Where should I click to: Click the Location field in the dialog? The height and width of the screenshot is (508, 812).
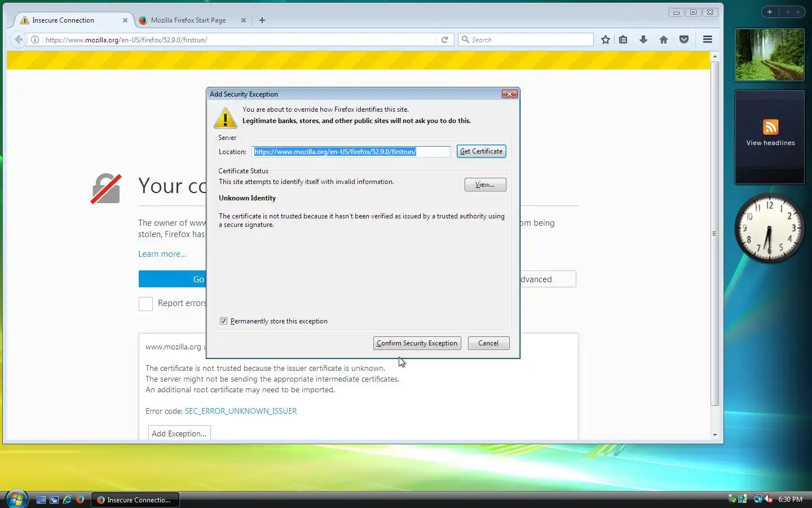pos(351,152)
